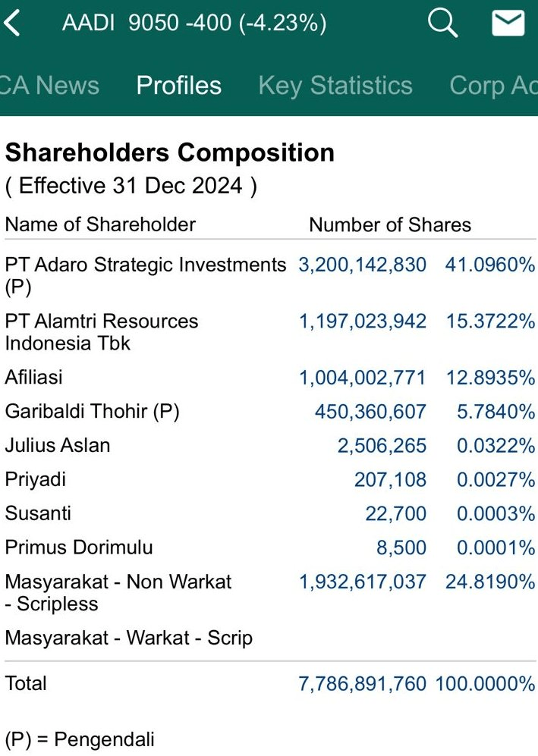
Task: Open the CA News tab
Action: point(50,85)
